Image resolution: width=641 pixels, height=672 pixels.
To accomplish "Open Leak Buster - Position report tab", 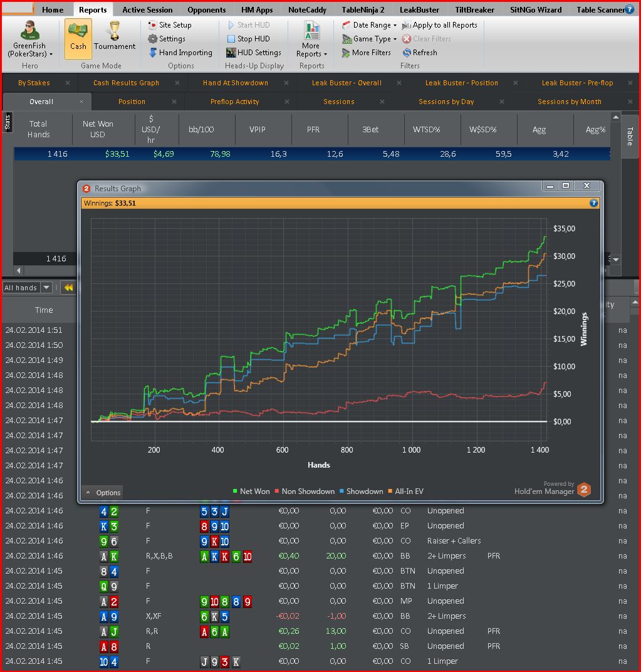I will click(461, 83).
